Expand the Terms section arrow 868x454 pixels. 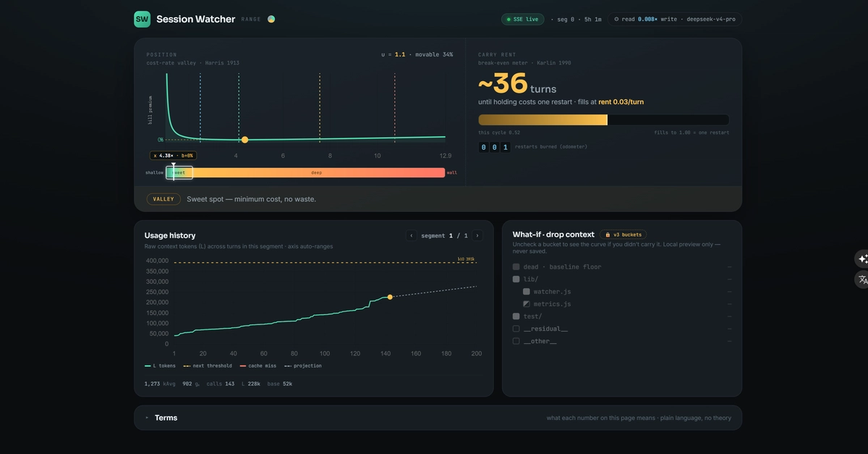point(147,418)
